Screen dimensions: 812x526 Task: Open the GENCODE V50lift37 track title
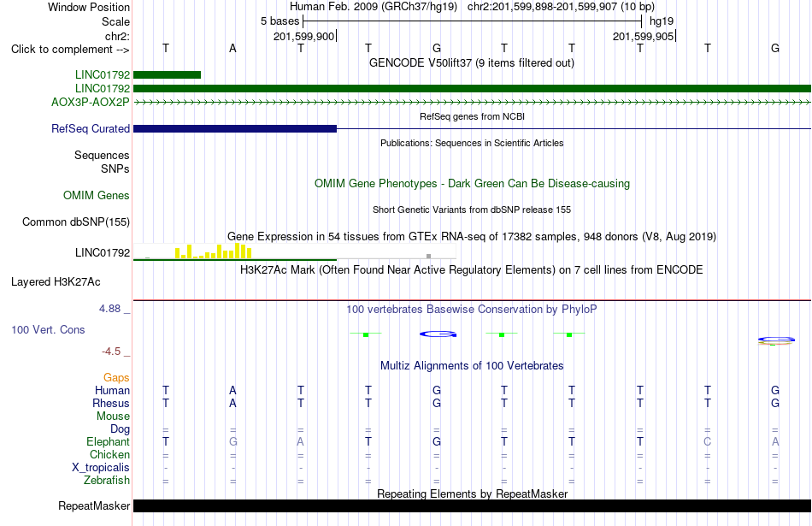[471, 62]
